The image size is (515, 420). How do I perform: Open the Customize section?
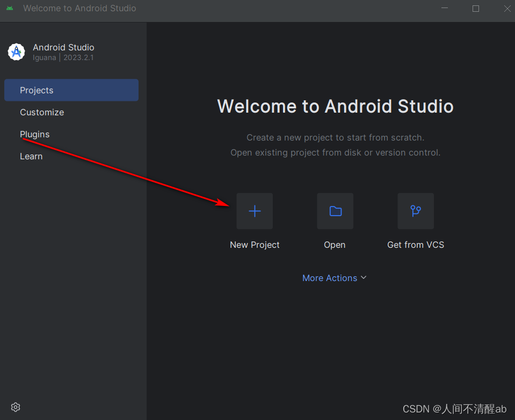click(42, 112)
